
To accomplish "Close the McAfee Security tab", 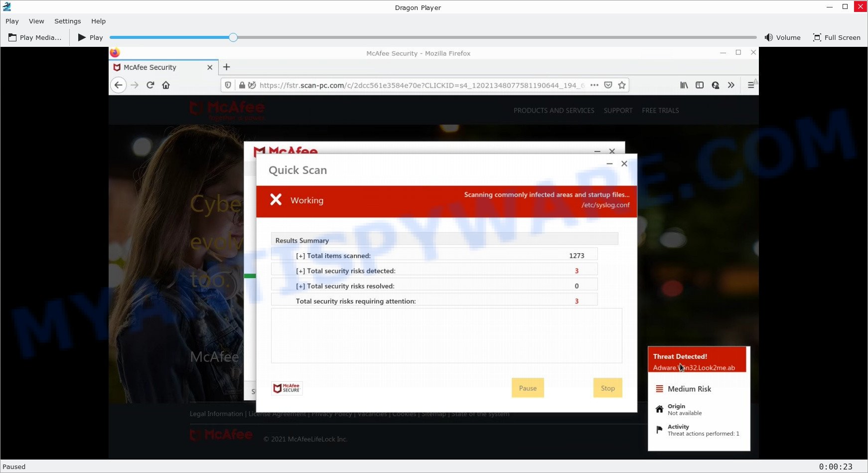I will pyautogui.click(x=210, y=67).
